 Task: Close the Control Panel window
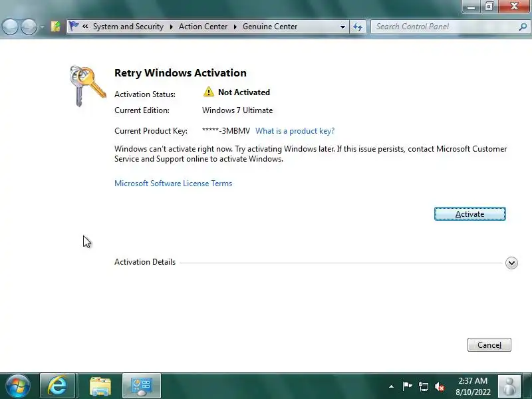click(x=514, y=6)
